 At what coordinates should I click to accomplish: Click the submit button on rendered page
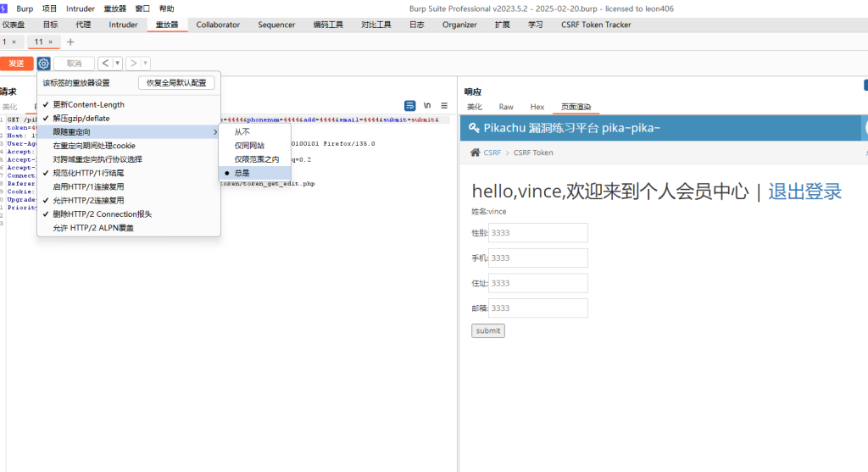click(487, 330)
